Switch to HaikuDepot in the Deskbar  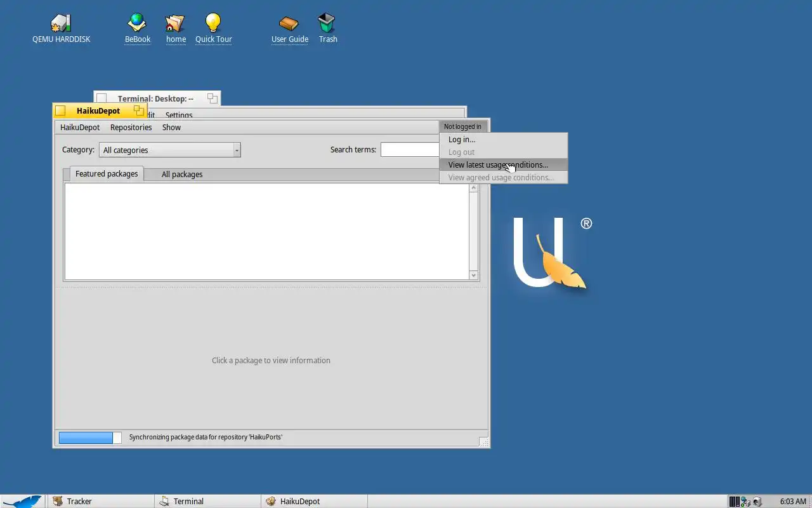coord(314,501)
